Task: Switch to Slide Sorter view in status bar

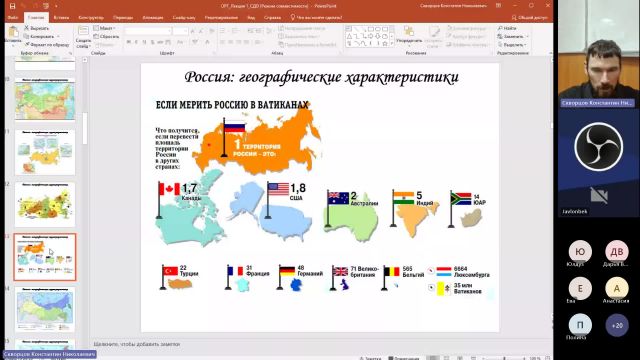Action: [446, 358]
